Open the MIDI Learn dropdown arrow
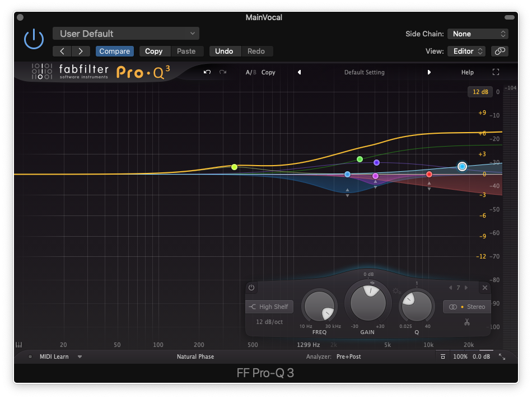 tap(80, 356)
